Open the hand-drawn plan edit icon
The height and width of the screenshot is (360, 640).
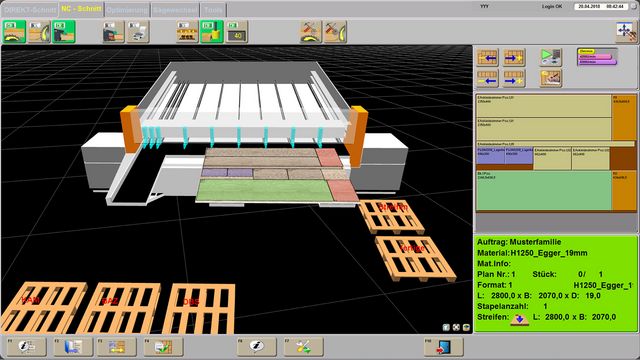click(551, 78)
